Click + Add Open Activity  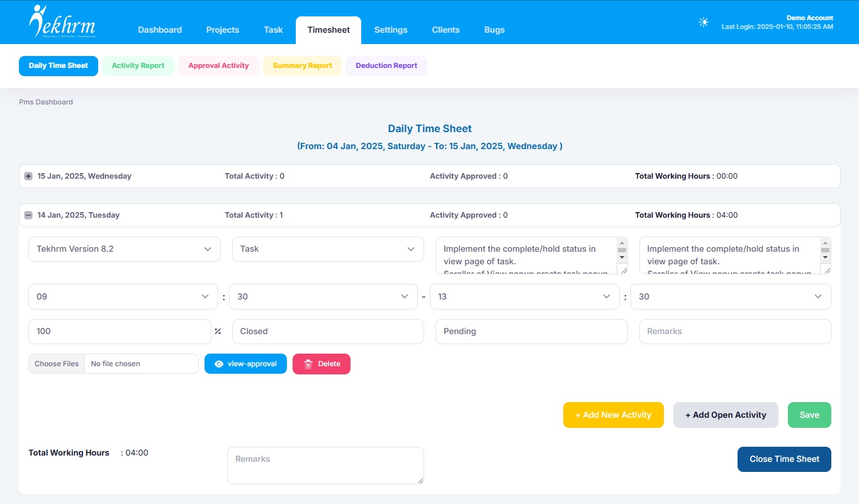[726, 415]
